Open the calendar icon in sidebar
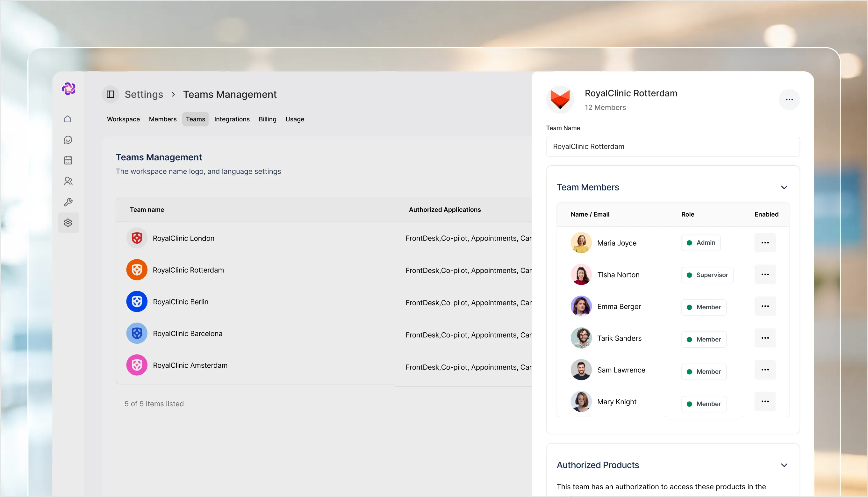The image size is (868, 497). (68, 160)
